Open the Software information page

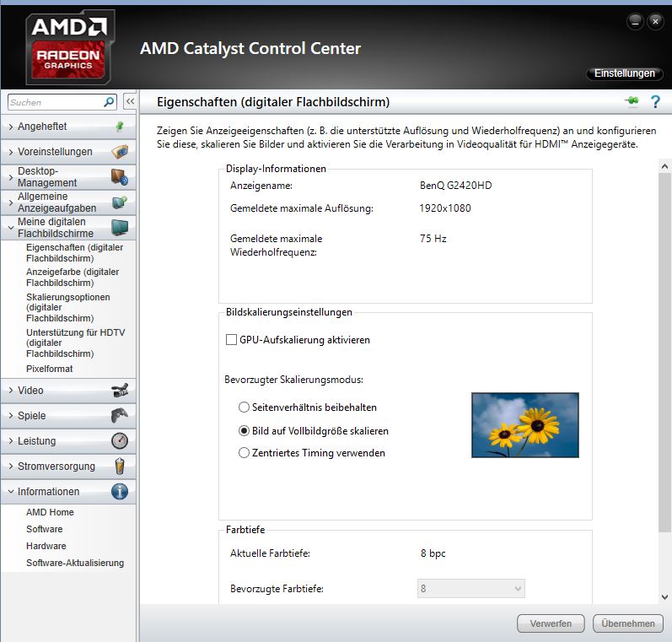tap(44, 529)
